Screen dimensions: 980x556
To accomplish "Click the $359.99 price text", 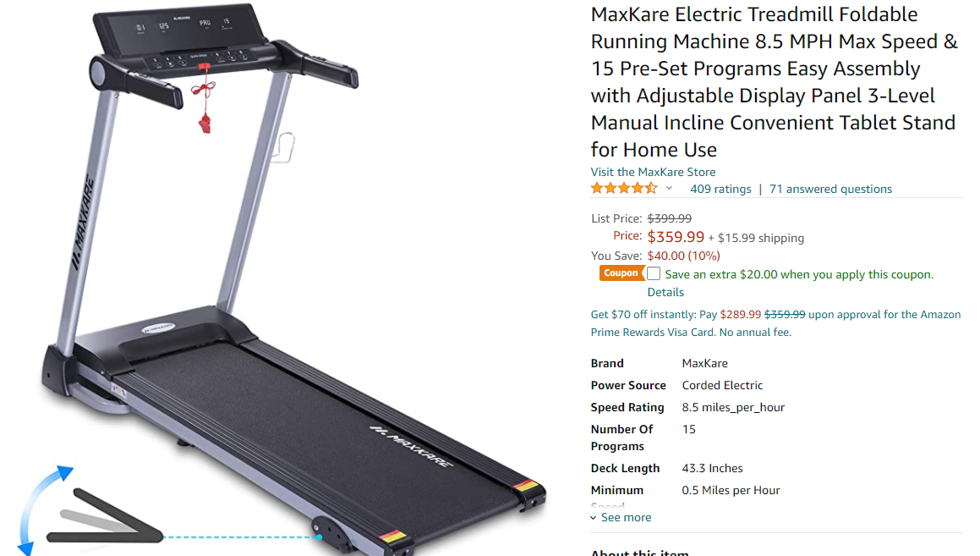I will [676, 237].
